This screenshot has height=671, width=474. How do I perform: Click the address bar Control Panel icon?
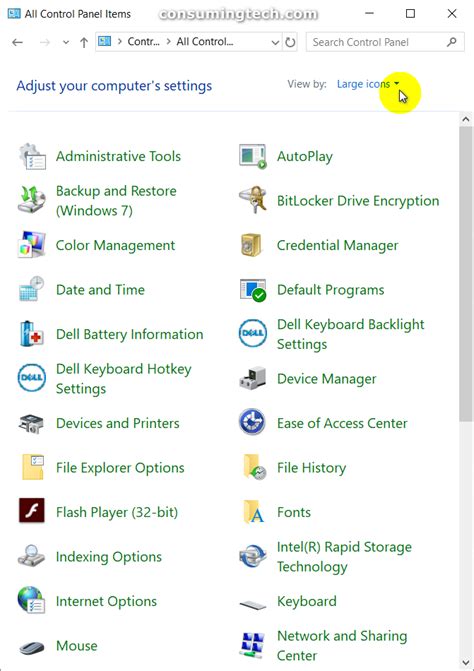(x=104, y=42)
